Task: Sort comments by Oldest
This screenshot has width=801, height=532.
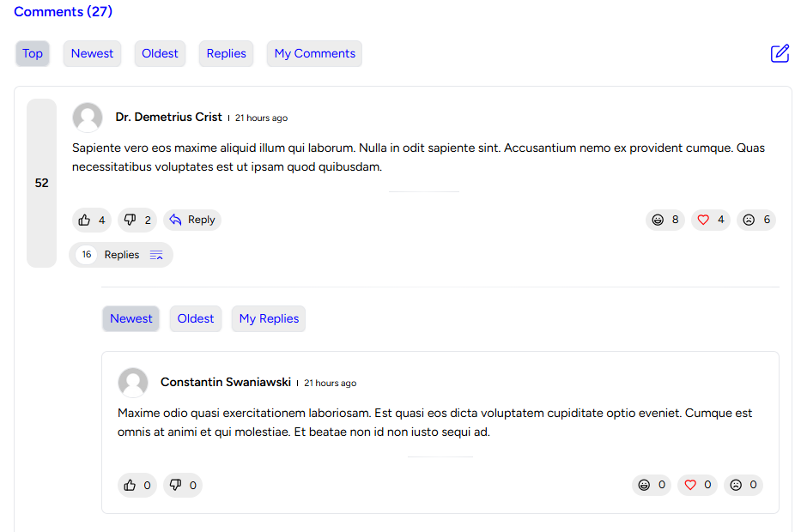Action: tap(160, 53)
